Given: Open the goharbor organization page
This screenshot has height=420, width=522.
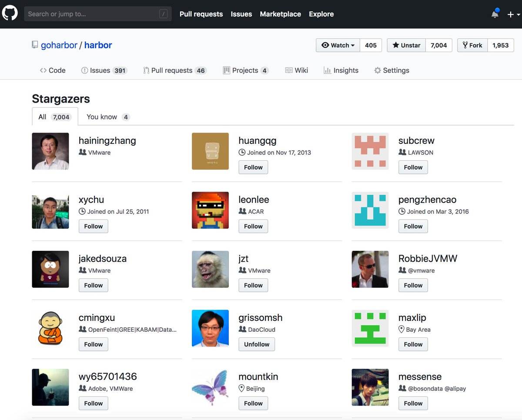Looking at the screenshot, I should (59, 45).
